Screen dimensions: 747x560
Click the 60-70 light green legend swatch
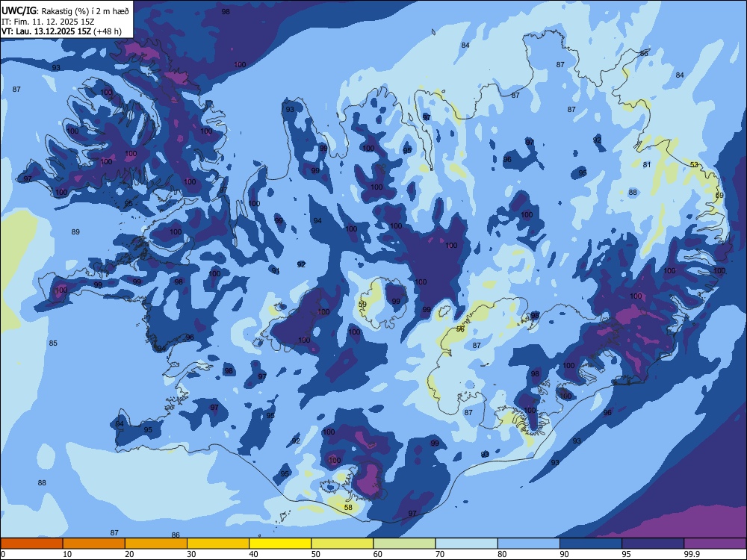404,544
